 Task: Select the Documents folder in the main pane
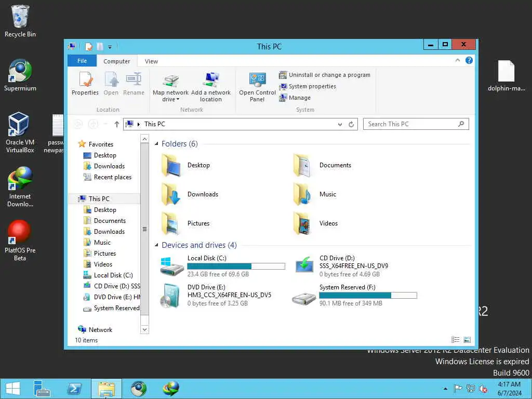(x=322, y=165)
